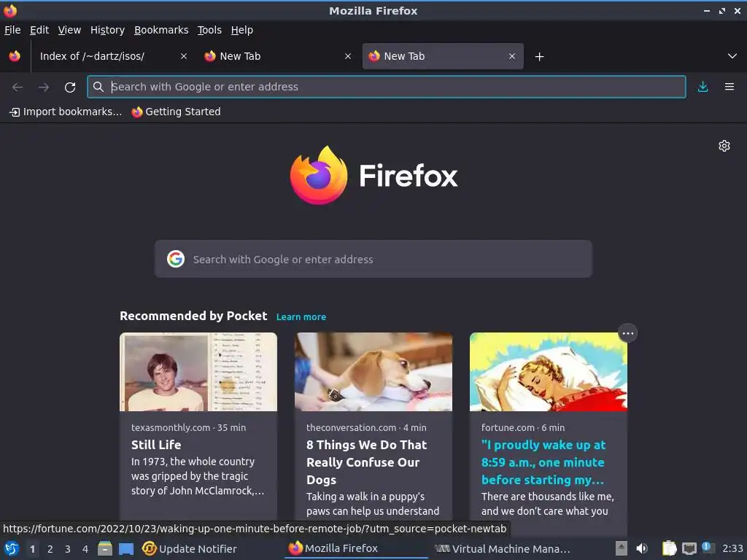Open the History menu

pyautogui.click(x=108, y=30)
